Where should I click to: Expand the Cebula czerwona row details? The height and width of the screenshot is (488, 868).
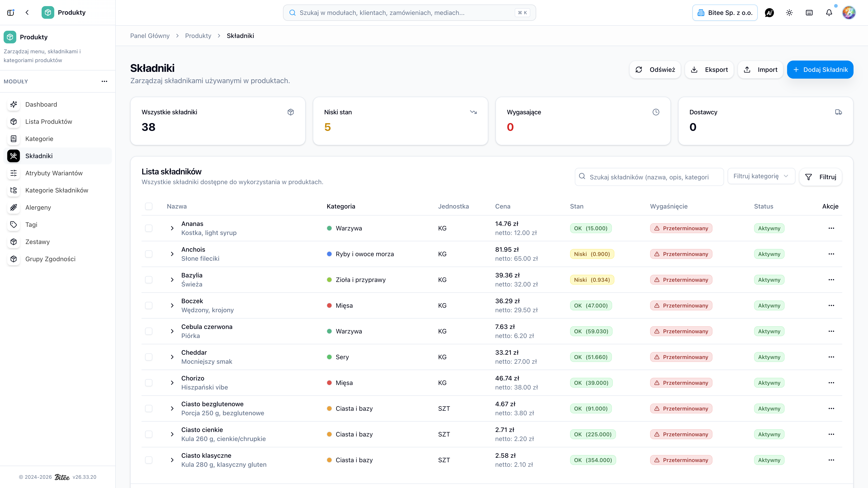pyautogui.click(x=172, y=331)
